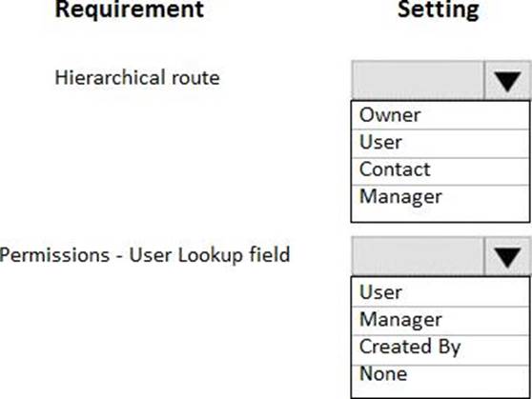Click the Requirement column header
Viewport: 532px width, 399px height.
click(x=130, y=10)
